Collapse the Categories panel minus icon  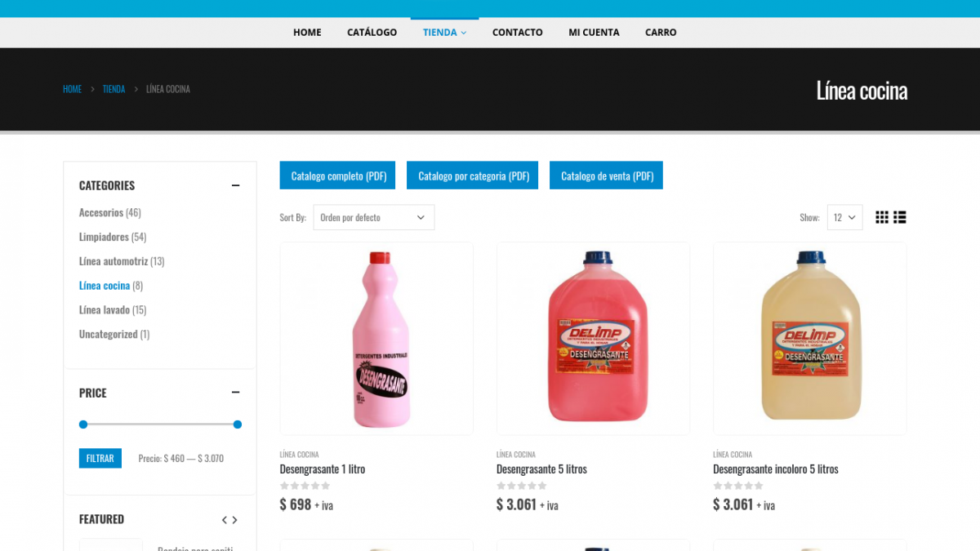(x=235, y=185)
